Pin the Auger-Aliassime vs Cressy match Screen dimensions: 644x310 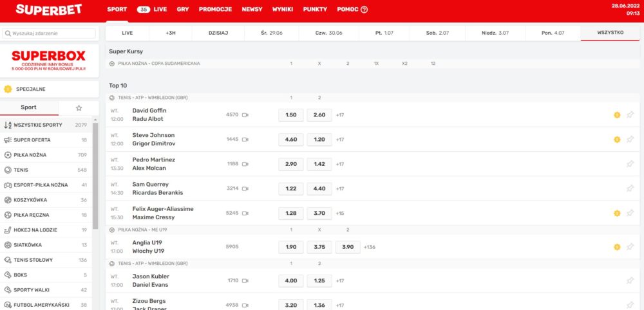(630, 214)
